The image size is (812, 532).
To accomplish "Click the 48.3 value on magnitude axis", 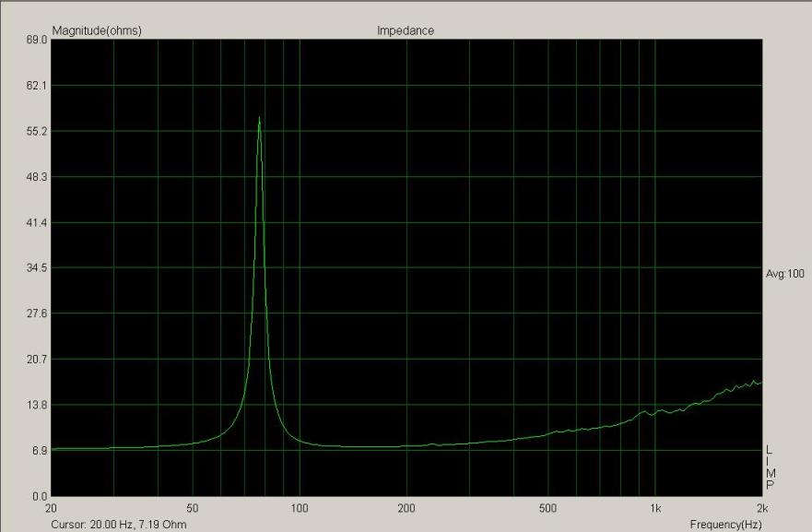I will point(36,177).
